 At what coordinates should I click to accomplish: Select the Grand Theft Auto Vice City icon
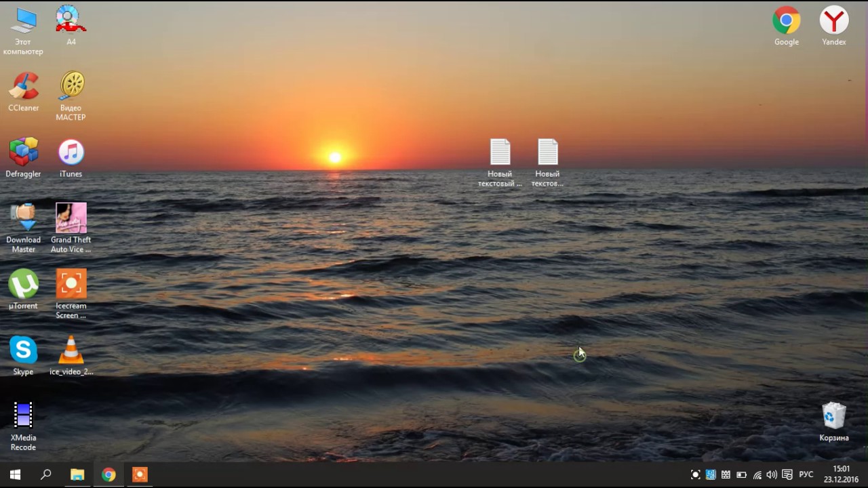(71, 228)
